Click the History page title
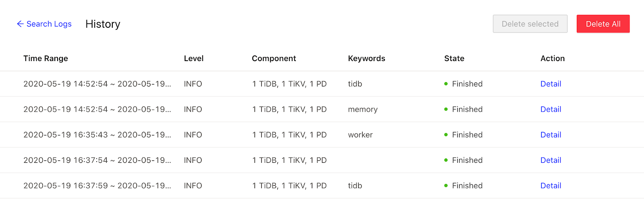Image resolution: width=644 pixels, height=207 pixels. coord(103,24)
